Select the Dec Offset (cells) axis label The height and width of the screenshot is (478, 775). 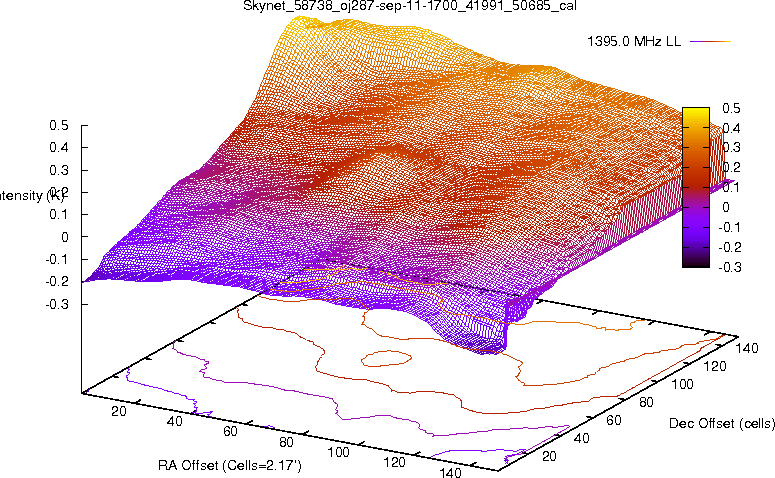[x=722, y=424]
